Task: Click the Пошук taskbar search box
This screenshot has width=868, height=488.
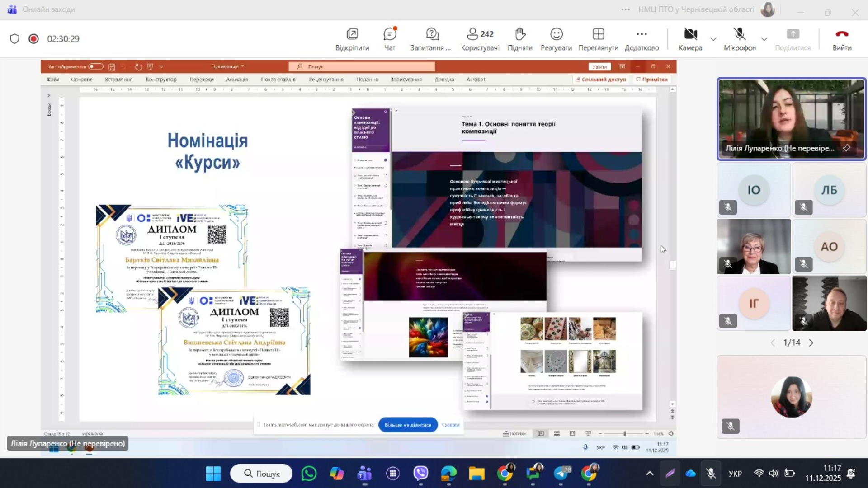Action: click(262, 474)
